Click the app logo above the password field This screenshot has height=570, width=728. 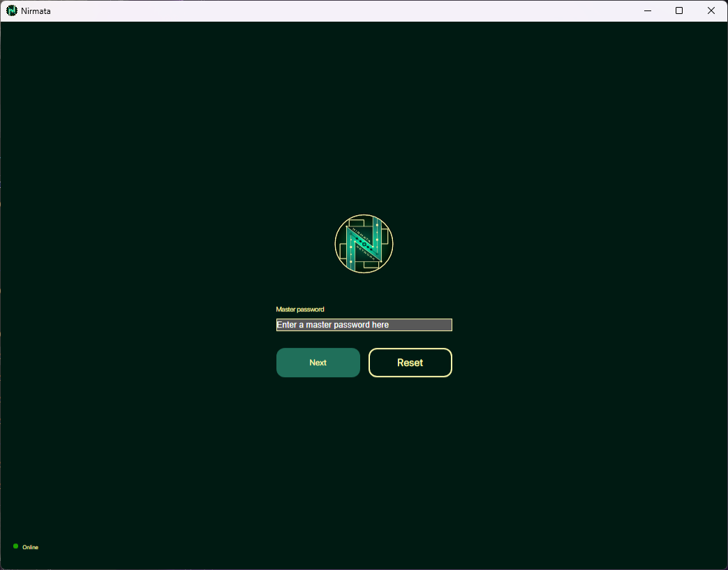(364, 243)
